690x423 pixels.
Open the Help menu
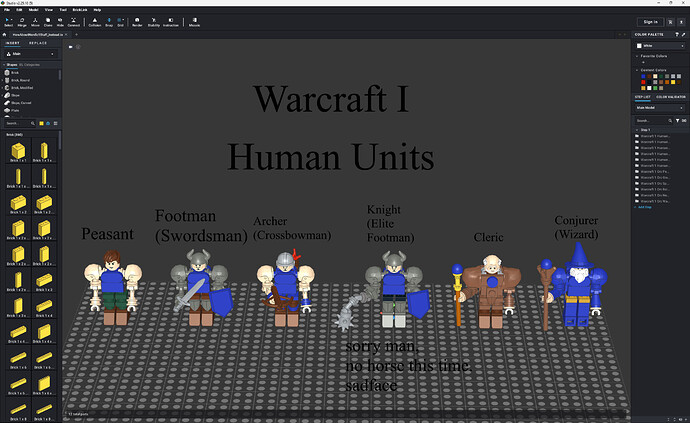pyautogui.click(x=97, y=10)
